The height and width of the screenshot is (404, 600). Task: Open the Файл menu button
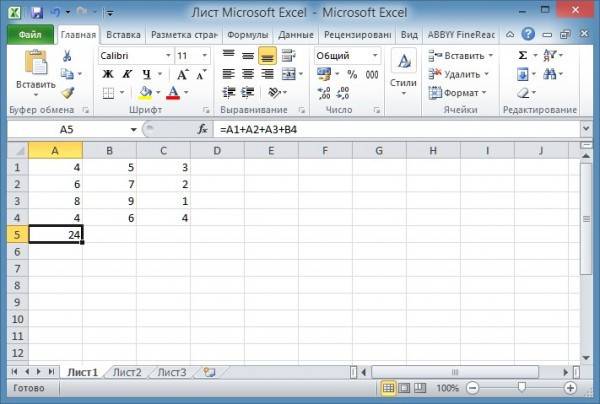point(29,34)
